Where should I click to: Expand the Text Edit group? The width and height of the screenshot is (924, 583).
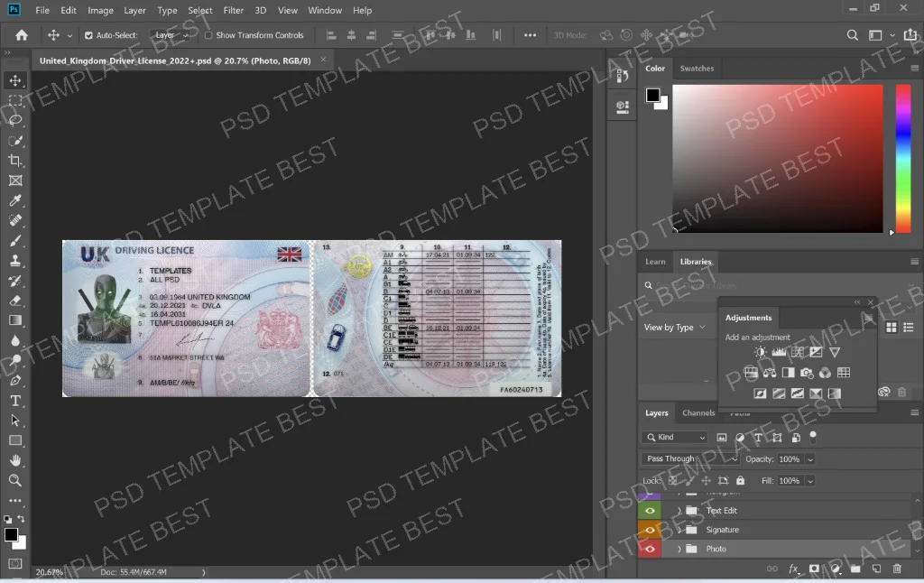[679, 511]
